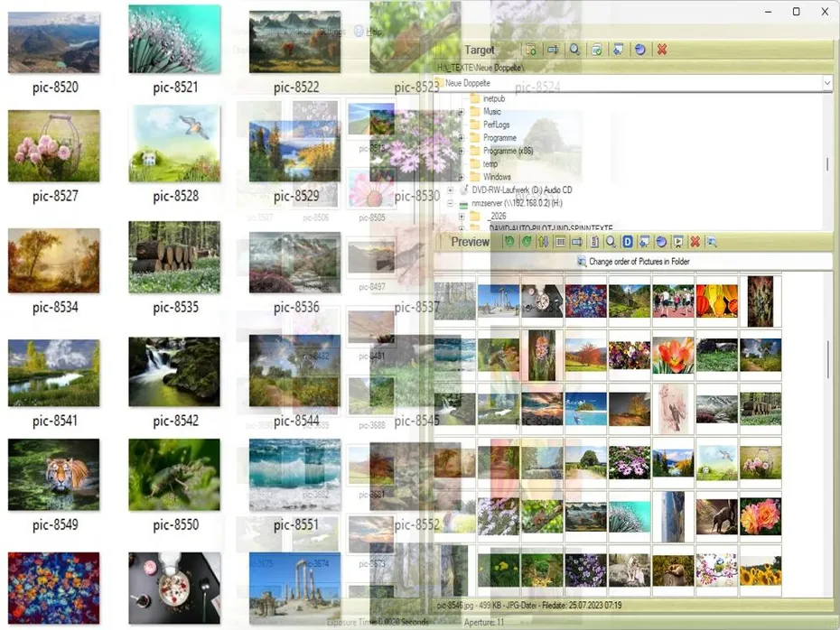This screenshot has height=630, width=840.
Task: Rotate the picture right on the Preview toolbar
Action: [525, 241]
